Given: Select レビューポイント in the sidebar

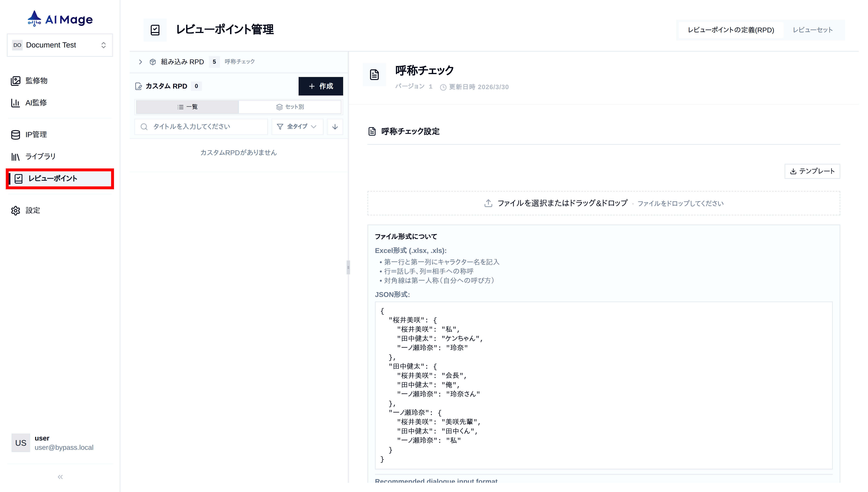Looking at the screenshot, I should (x=60, y=178).
